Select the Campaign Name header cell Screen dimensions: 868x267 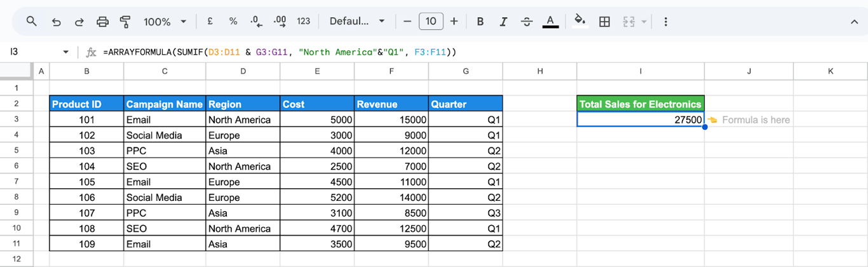coord(165,104)
